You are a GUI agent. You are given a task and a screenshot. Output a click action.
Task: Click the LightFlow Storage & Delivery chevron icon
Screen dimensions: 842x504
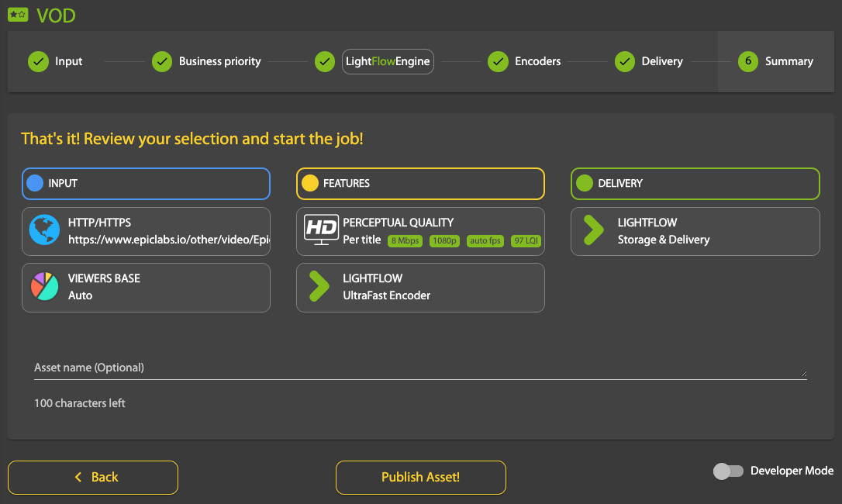pyautogui.click(x=593, y=230)
